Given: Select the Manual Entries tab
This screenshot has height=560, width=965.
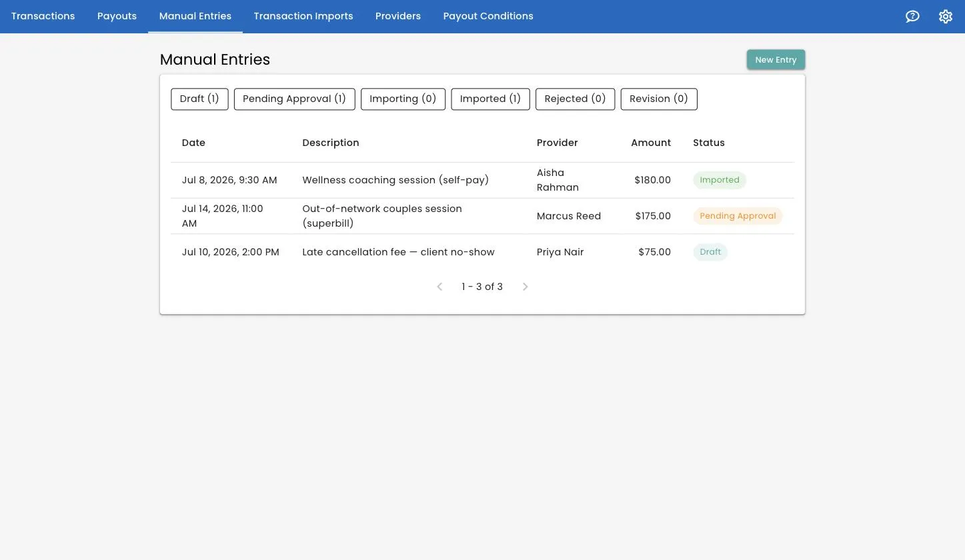Looking at the screenshot, I should (195, 16).
